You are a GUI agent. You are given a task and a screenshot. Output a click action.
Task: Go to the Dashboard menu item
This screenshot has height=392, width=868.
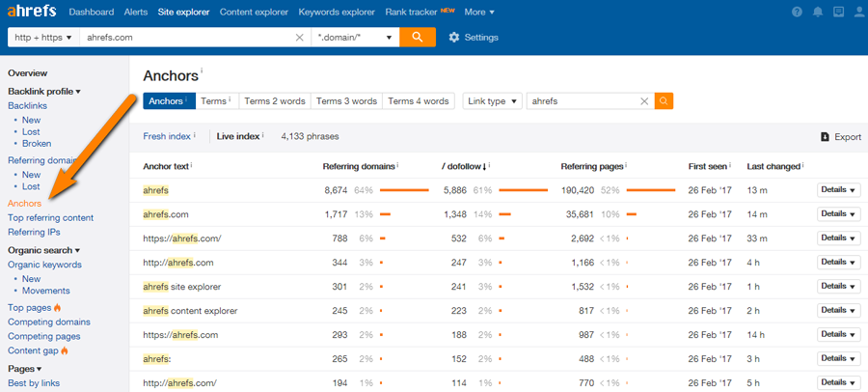coord(92,12)
